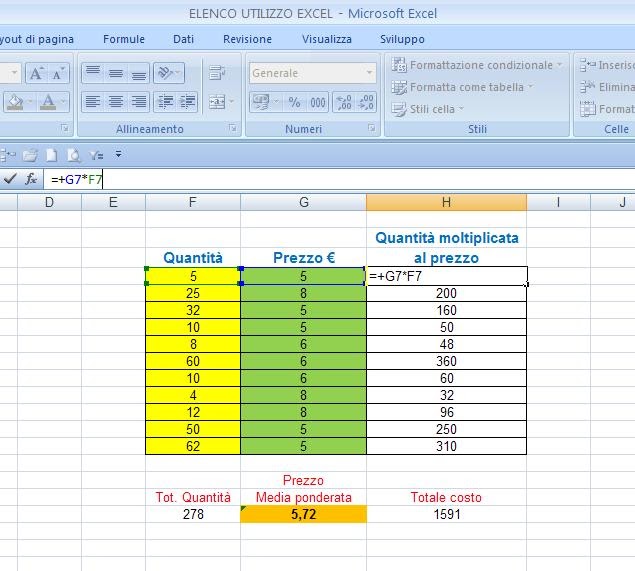Open merge cells dropdown arrow
635x571 pixels.
click(232, 102)
